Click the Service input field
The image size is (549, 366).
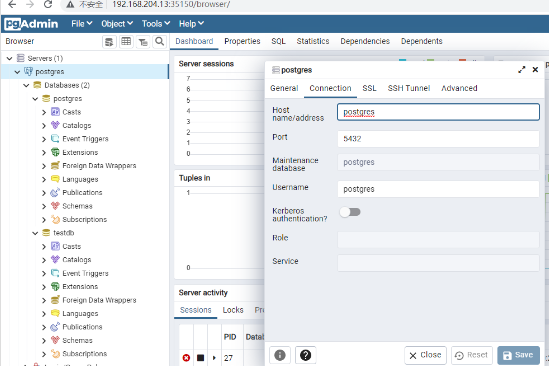(x=438, y=263)
